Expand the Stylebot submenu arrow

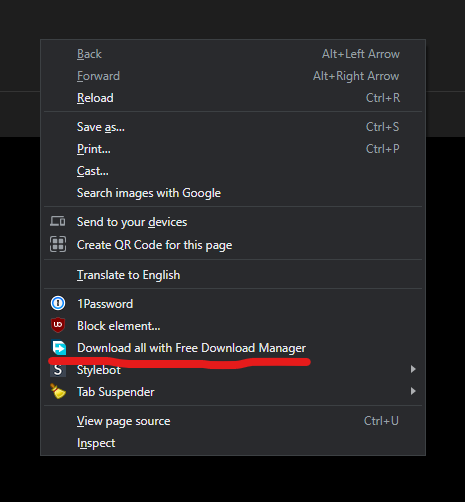pyautogui.click(x=413, y=369)
